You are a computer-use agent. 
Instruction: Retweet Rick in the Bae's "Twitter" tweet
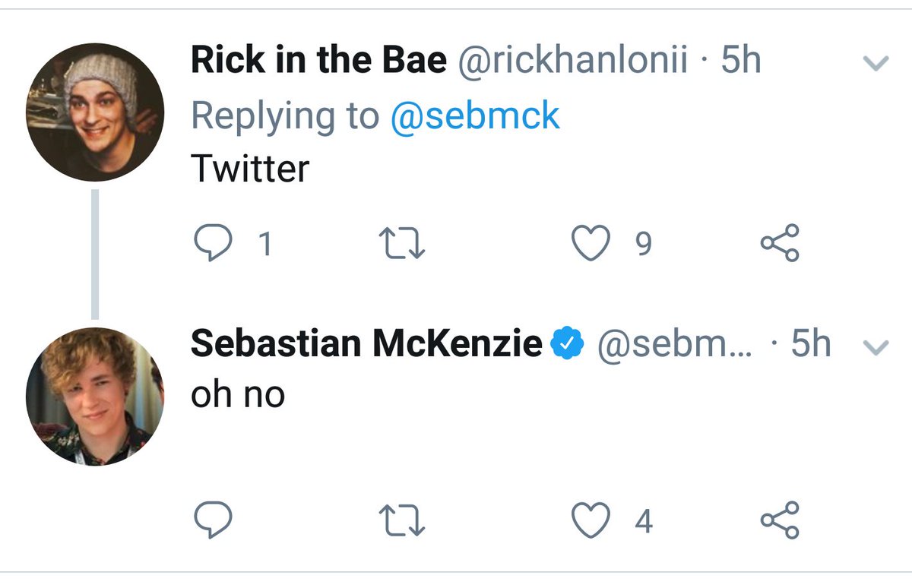401,244
